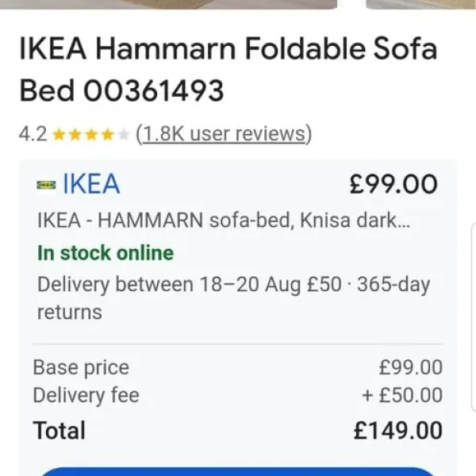476x476 pixels.
Task: Open the HAMMARN sofa-bed, Knisa dark listing text
Action: (x=224, y=221)
